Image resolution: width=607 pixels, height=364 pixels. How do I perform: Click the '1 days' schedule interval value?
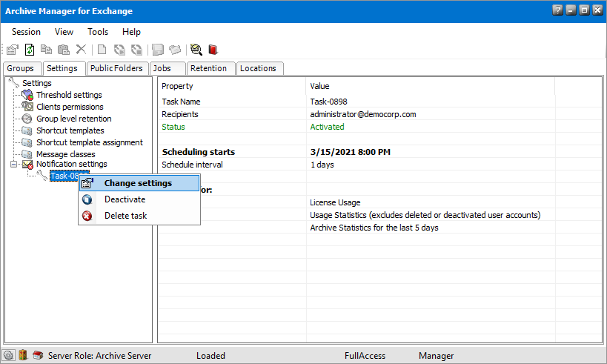(322, 165)
